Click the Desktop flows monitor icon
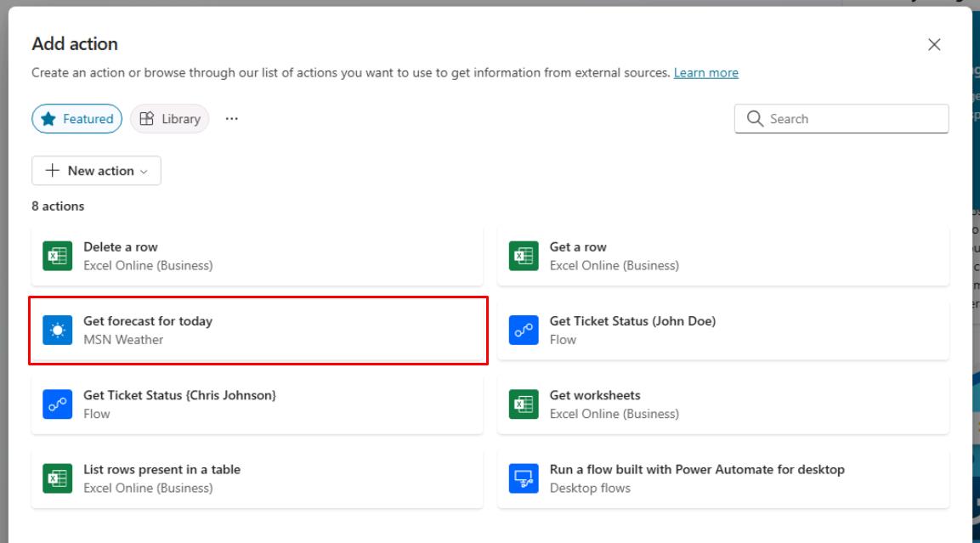 click(524, 478)
